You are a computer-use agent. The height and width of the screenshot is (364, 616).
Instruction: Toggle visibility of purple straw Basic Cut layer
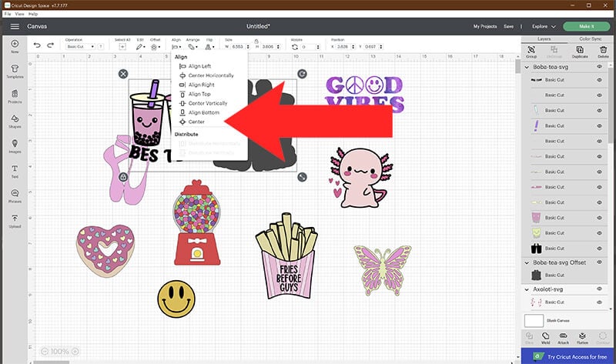599,125
